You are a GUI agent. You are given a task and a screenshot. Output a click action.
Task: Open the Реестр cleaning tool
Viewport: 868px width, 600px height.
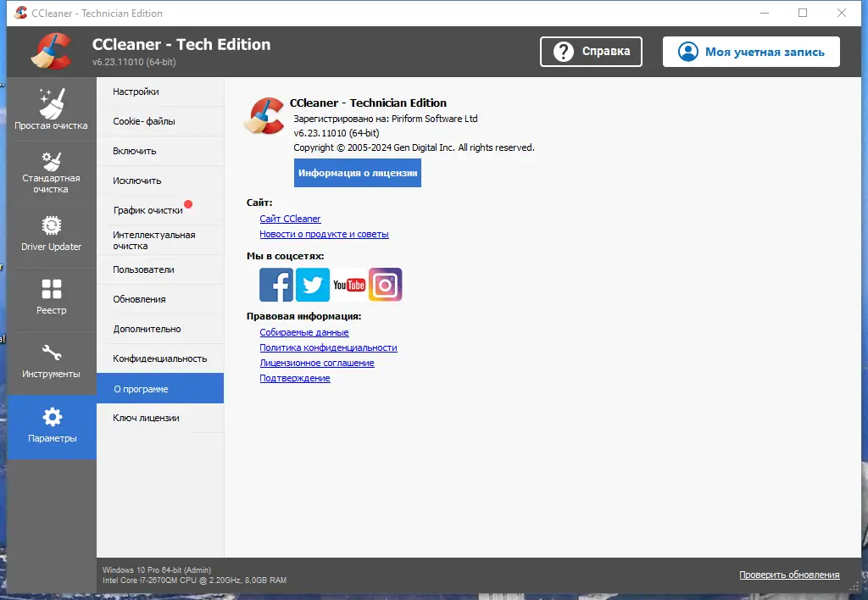click(51, 299)
